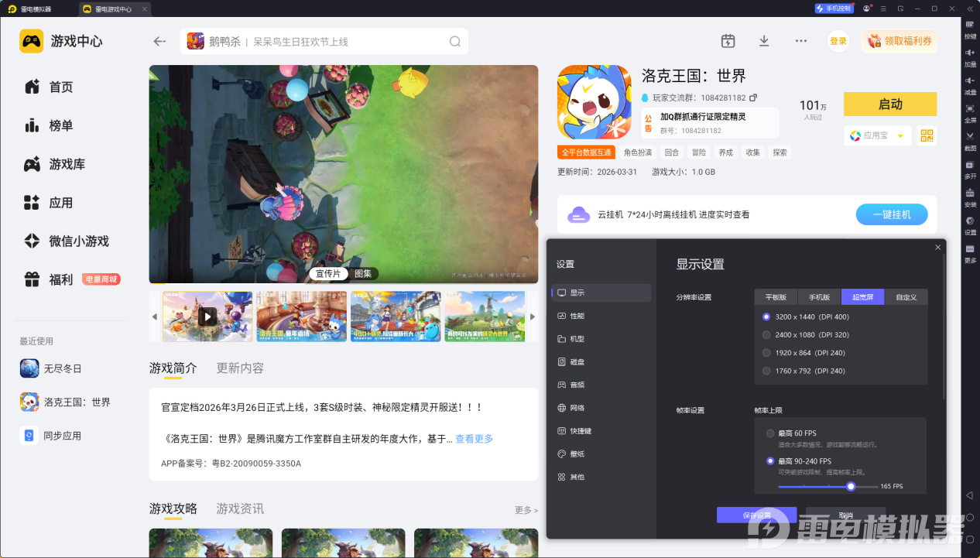Image resolution: width=980 pixels, height=558 pixels.
Task: Click the 取消 cancel button
Action: [845, 515]
